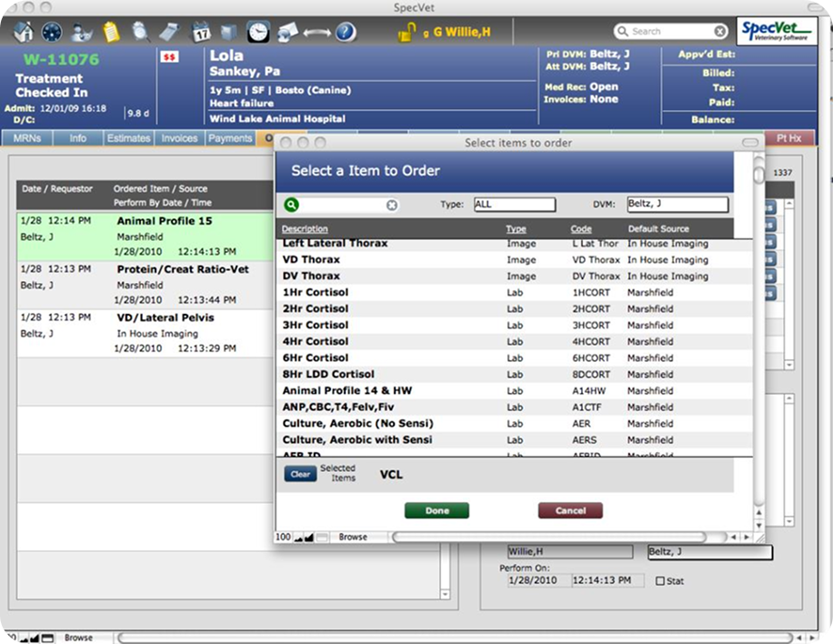Open the Pt Hx tab
833x644 pixels.
789,138
